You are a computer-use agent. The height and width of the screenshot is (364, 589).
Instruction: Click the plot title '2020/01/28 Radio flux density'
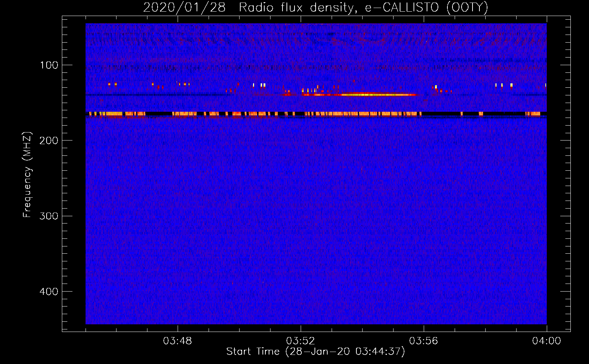pyautogui.click(x=316, y=7)
